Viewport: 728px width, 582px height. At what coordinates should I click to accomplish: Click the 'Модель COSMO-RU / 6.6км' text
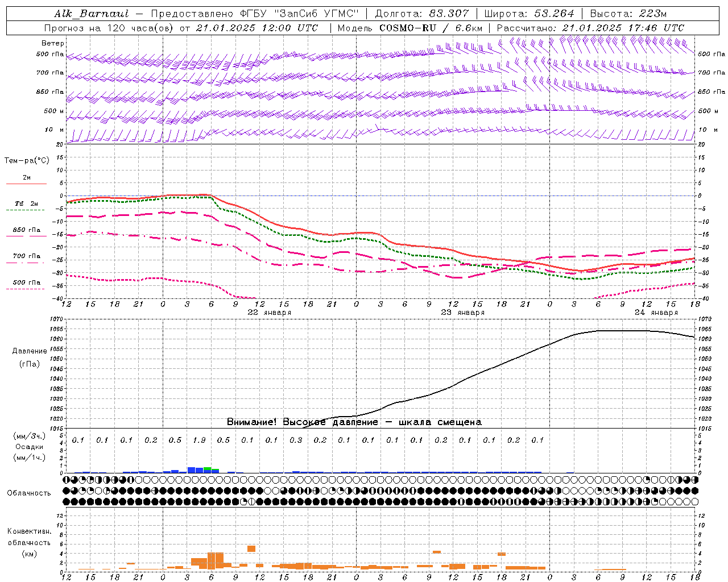click(410, 28)
